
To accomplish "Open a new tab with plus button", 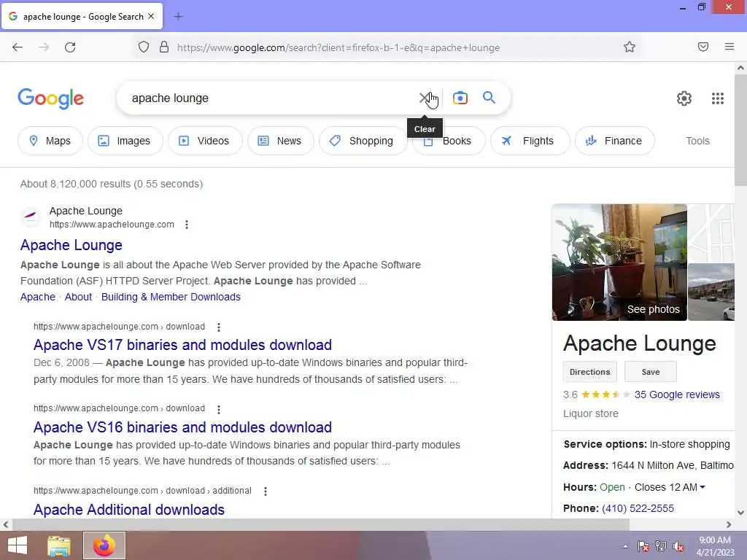I will pyautogui.click(x=178, y=17).
